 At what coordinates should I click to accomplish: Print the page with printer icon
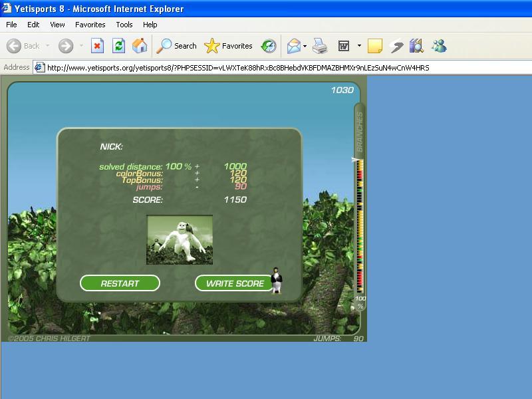[320, 46]
